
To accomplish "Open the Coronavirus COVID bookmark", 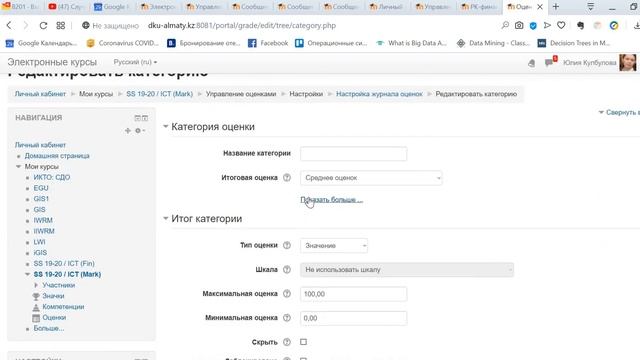I will tap(122, 43).
